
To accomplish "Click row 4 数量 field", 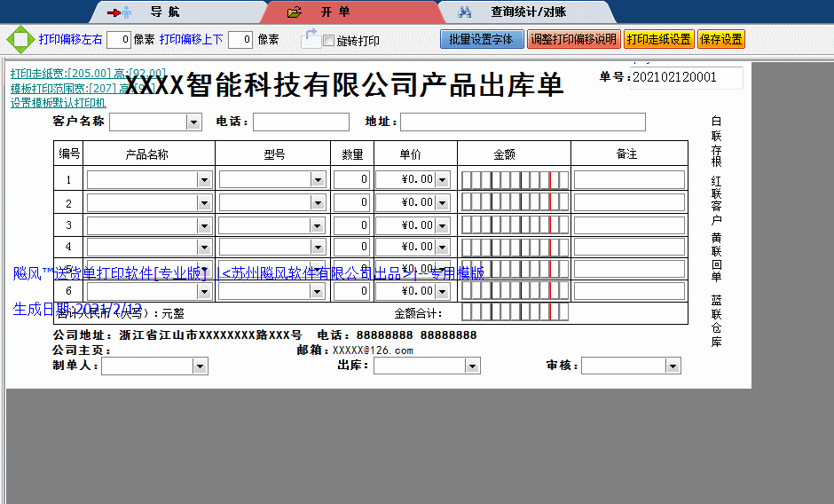I will click(351, 247).
